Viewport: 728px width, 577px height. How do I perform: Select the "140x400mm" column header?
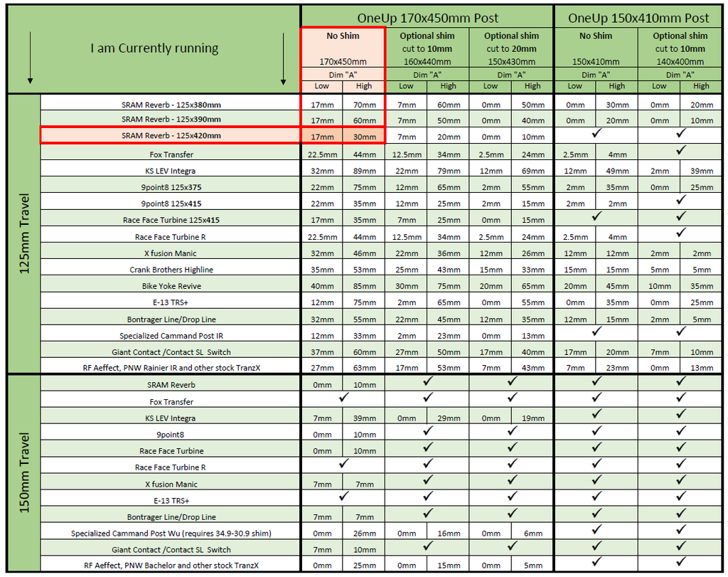[x=680, y=61]
